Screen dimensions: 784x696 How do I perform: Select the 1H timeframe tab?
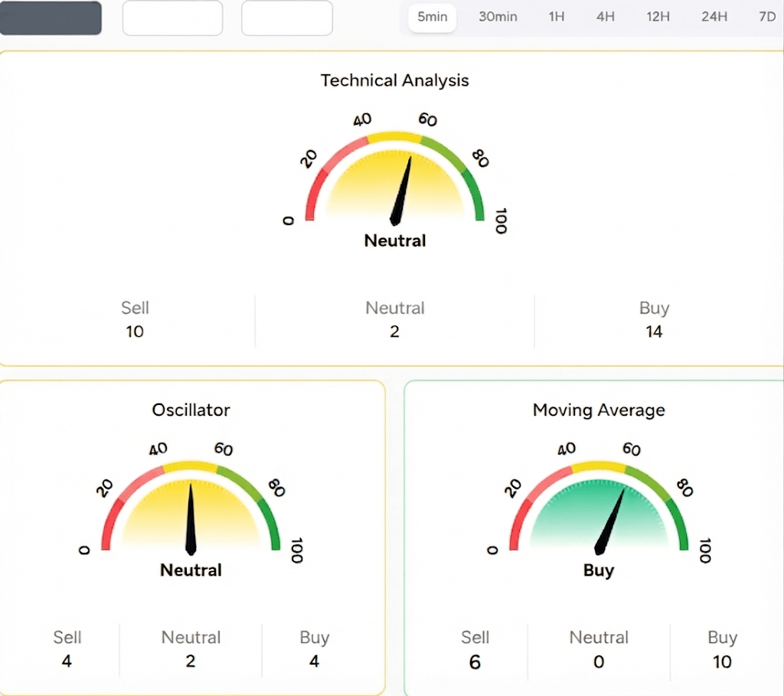tap(556, 17)
